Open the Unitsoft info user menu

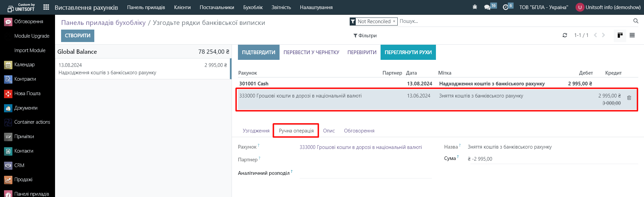point(608,7)
